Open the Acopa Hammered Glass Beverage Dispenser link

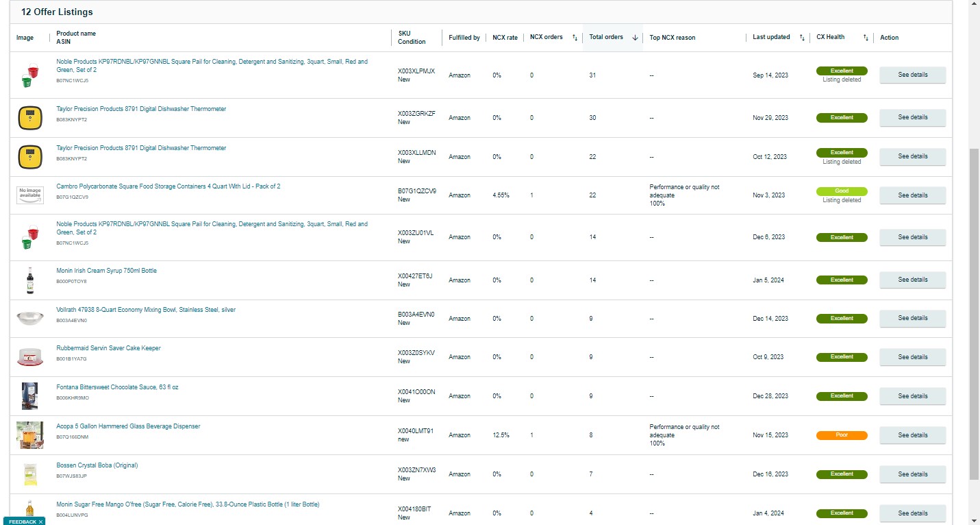(x=128, y=426)
